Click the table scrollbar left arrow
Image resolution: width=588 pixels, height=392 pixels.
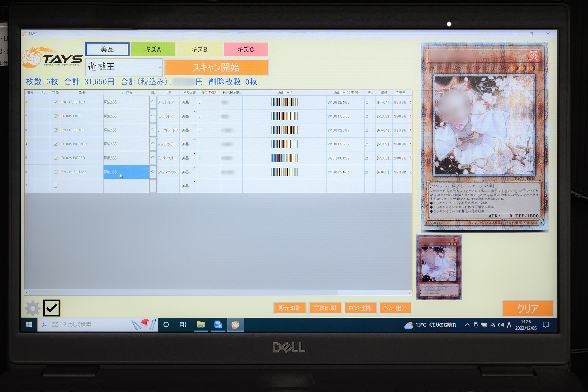point(27,292)
